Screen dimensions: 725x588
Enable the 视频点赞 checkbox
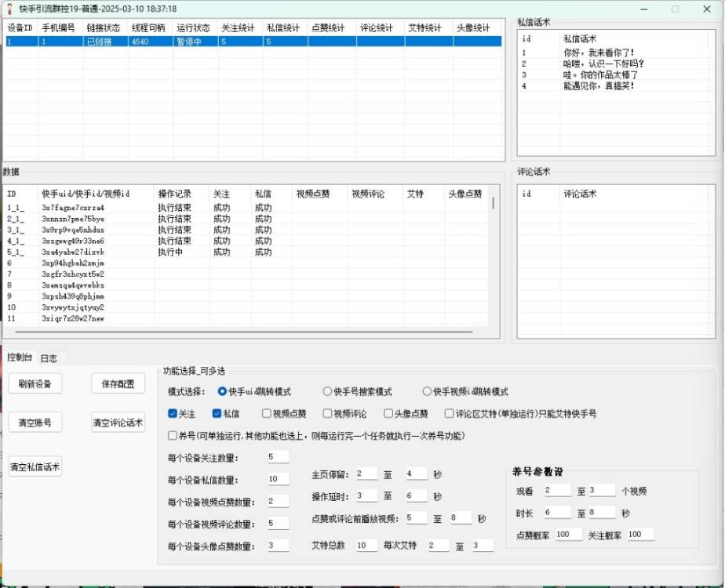[264, 413]
